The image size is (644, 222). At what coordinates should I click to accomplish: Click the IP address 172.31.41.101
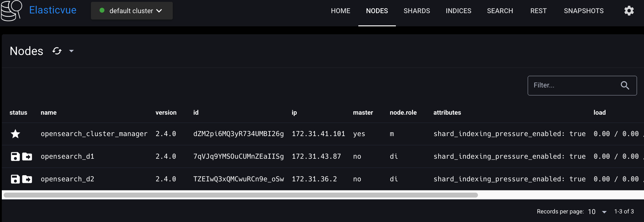[318, 134]
